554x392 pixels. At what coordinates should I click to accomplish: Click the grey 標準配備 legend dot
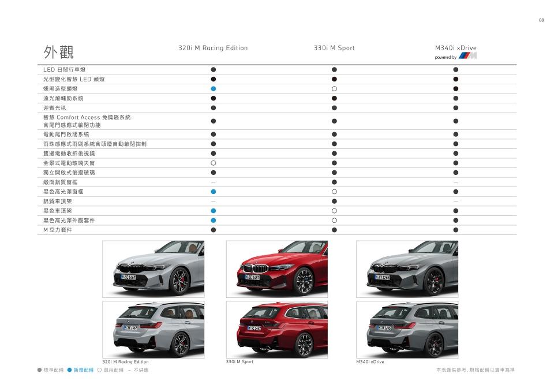tap(40, 369)
